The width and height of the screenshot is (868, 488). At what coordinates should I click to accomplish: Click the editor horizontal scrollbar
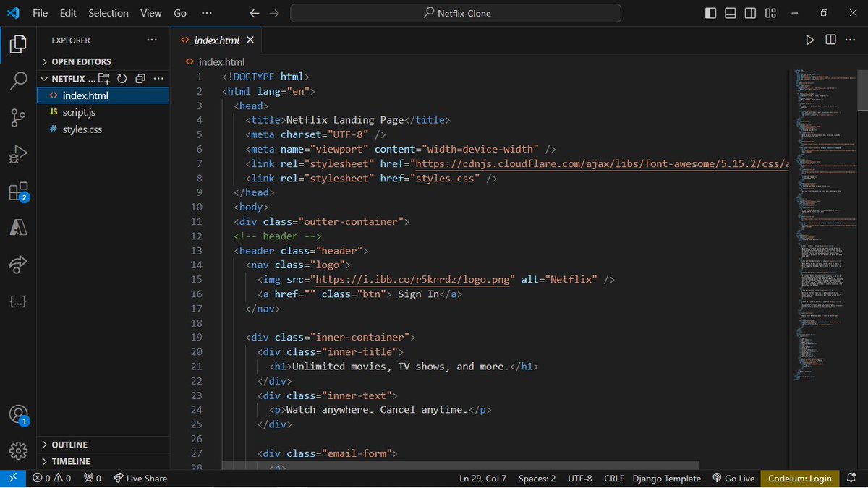point(461,466)
